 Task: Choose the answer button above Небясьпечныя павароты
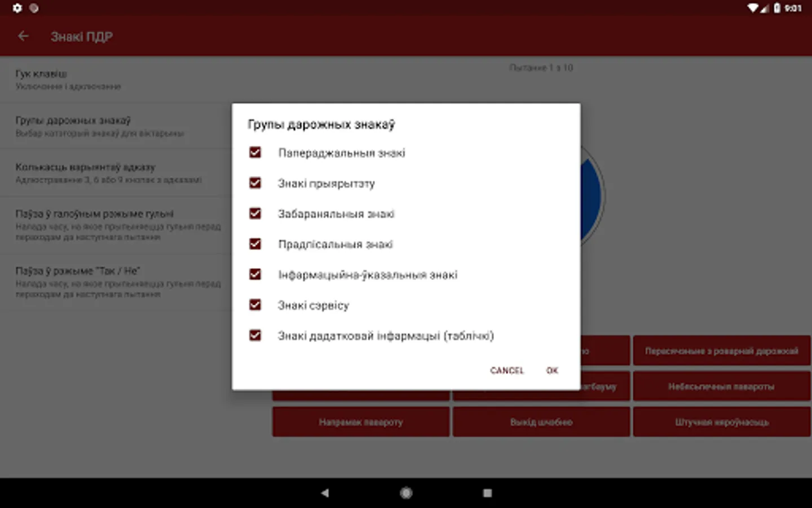coord(721,351)
